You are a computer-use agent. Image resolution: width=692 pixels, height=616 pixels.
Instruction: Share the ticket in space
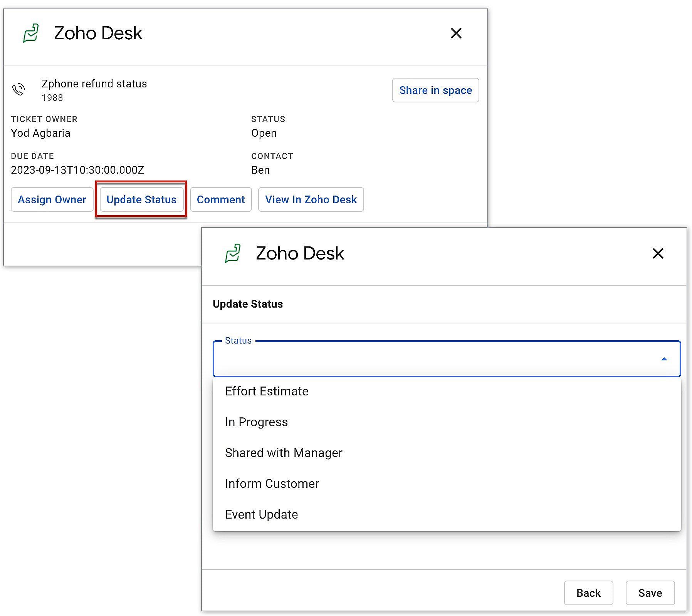[x=435, y=90]
